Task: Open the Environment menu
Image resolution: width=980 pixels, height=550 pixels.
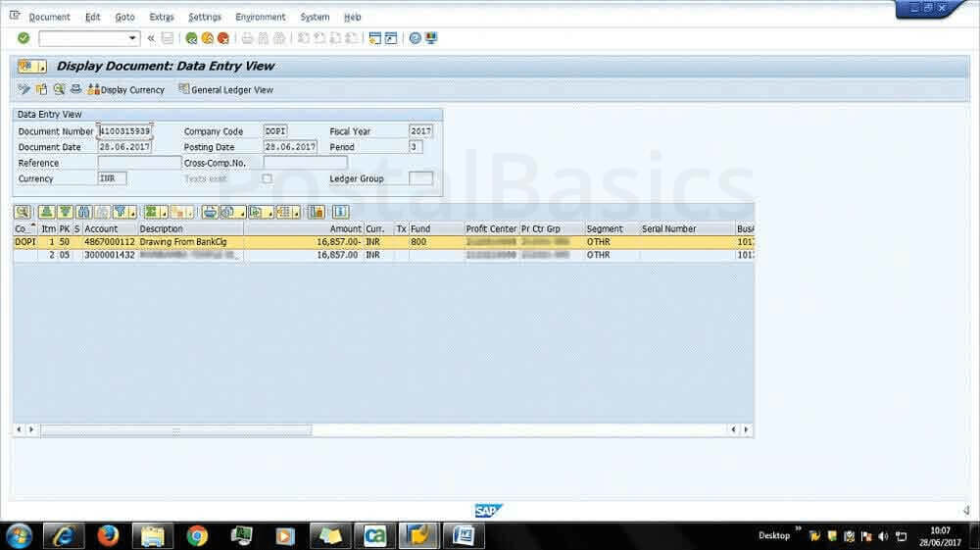Action: click(261, 17)
